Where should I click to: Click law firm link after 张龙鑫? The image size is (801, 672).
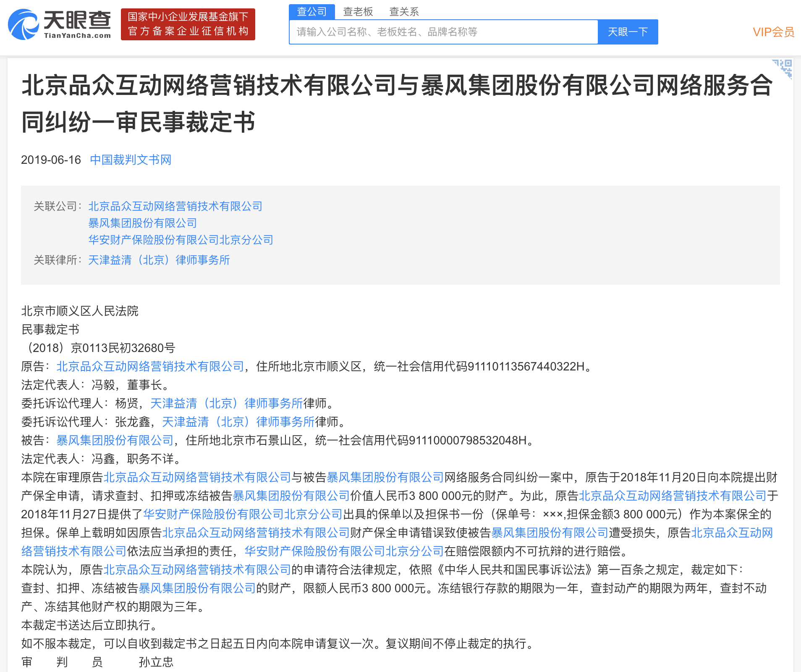[x=238, y=422]
